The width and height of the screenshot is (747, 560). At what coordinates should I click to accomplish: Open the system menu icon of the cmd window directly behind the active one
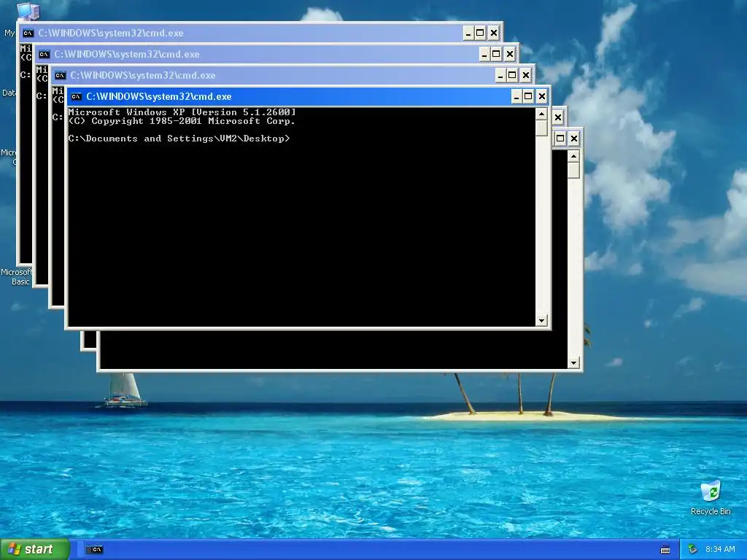tap(60, 76)
